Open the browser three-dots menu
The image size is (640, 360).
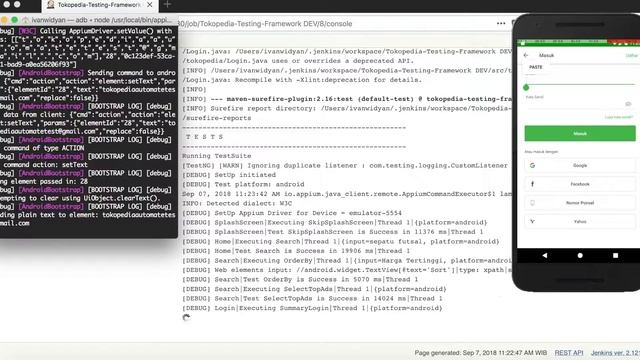coord(501,24)
